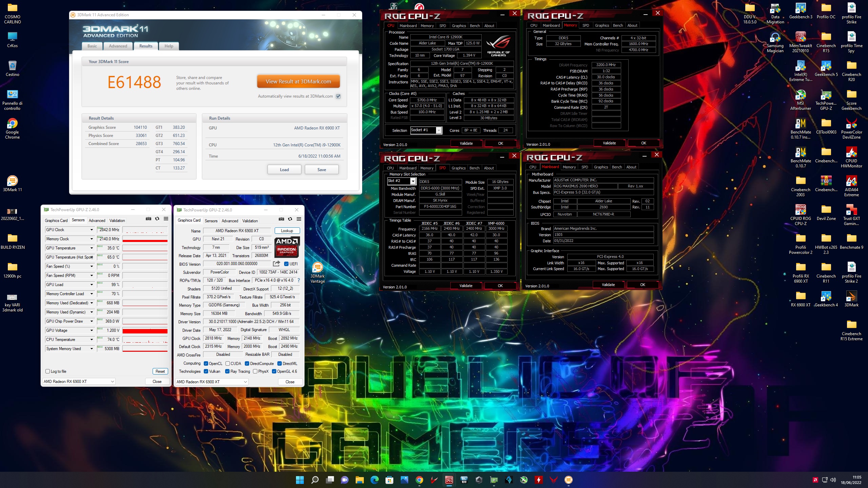Click View Result at 3DMark.com button
This screenshot has height=488, width=868.
coord(298,82)
